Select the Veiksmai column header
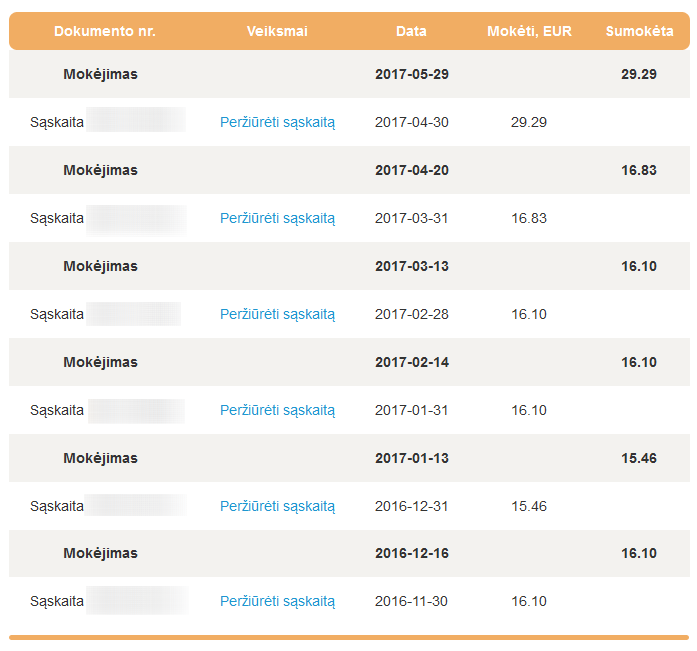697x651 pixels. 277,31
